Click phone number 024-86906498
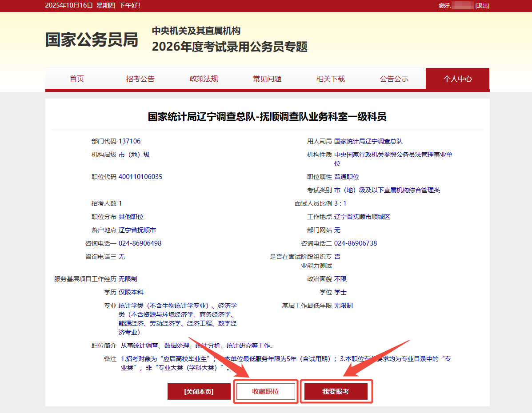Viewport: 532px width, 413px height. [140, 243]
